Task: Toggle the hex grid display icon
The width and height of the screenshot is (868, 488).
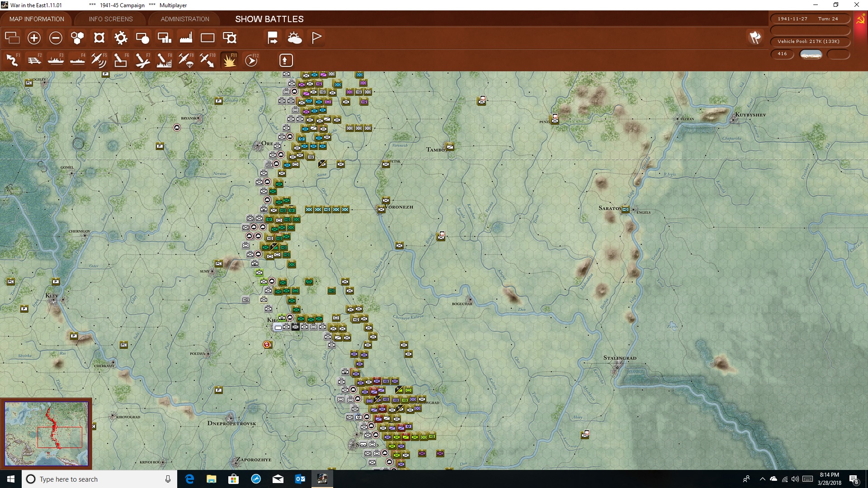Action: coord(77,38)
